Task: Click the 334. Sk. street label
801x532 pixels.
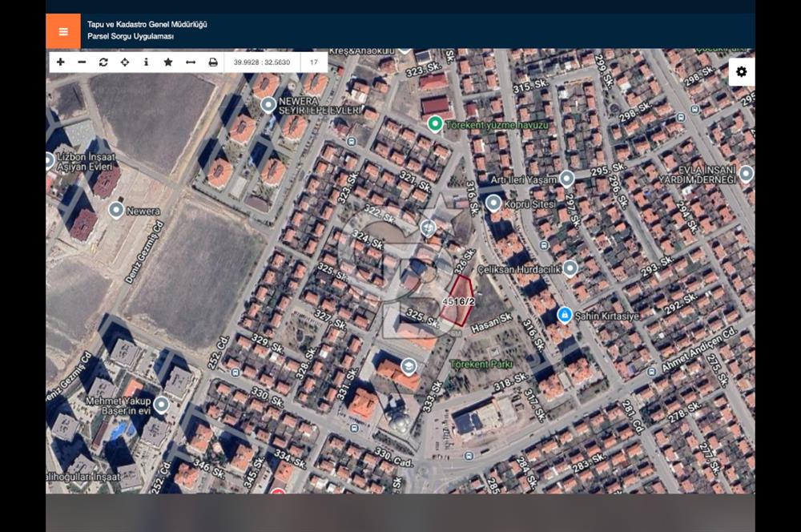Action: (290, 458)
